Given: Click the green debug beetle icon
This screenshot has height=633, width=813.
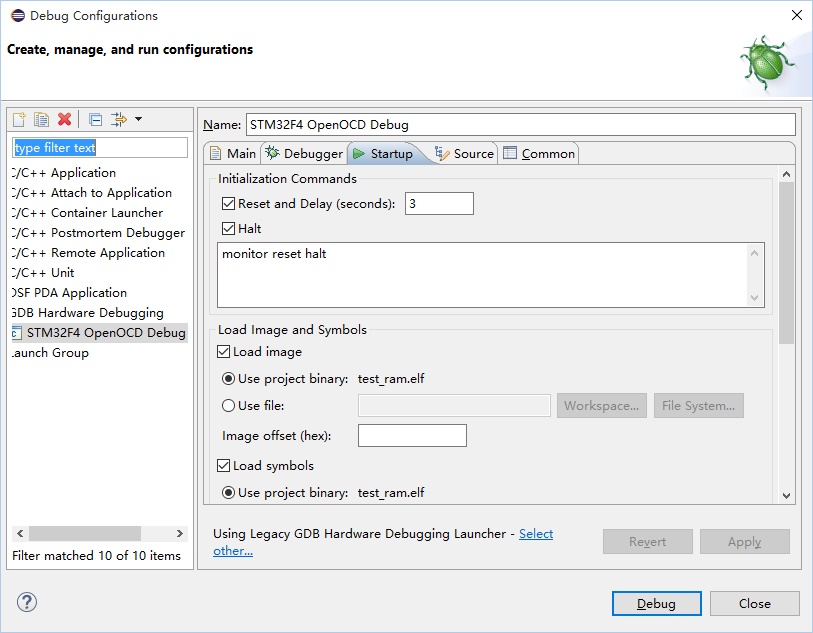Looking at the screenshot, I should 768,60.
